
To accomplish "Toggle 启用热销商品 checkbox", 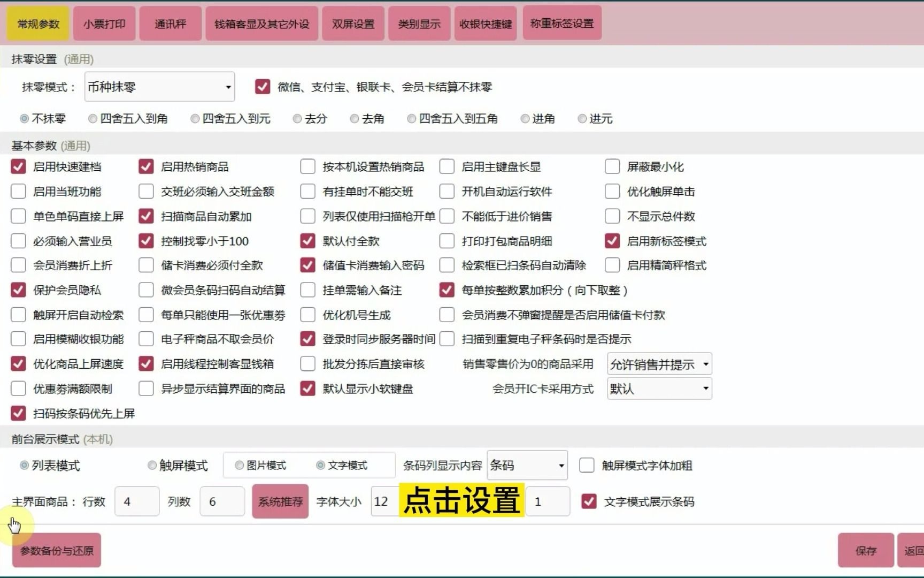I will 146,166.
